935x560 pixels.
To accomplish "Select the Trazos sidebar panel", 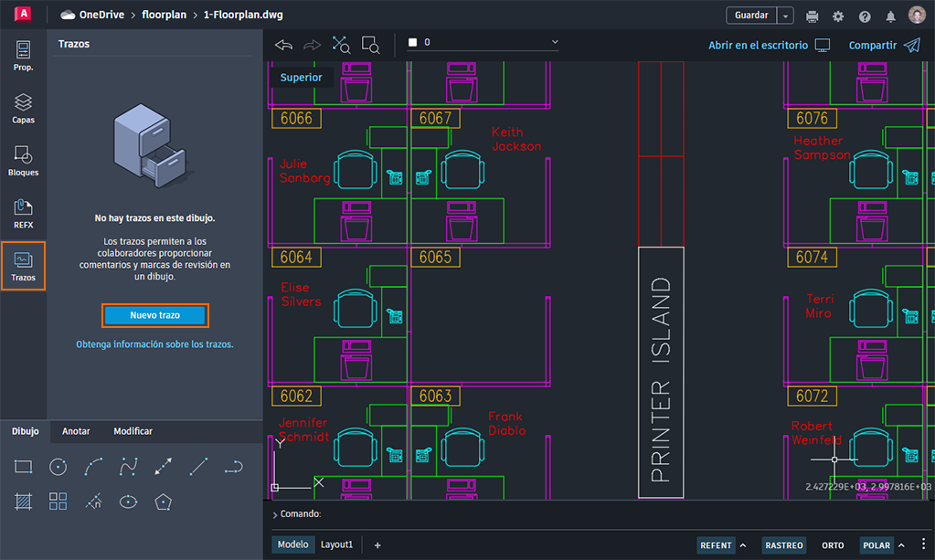I will (x=23, y=266).
